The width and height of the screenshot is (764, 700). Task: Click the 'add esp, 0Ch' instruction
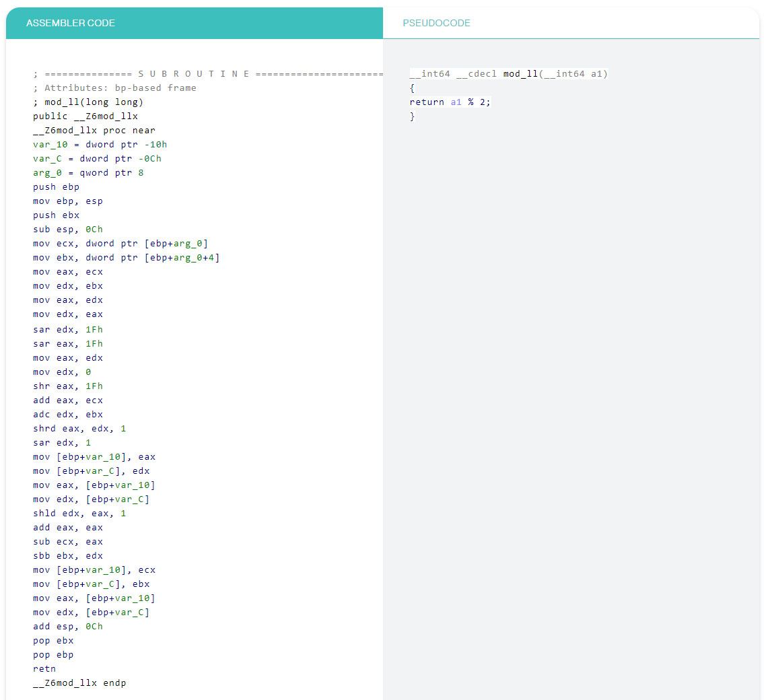tap(68, 627)
